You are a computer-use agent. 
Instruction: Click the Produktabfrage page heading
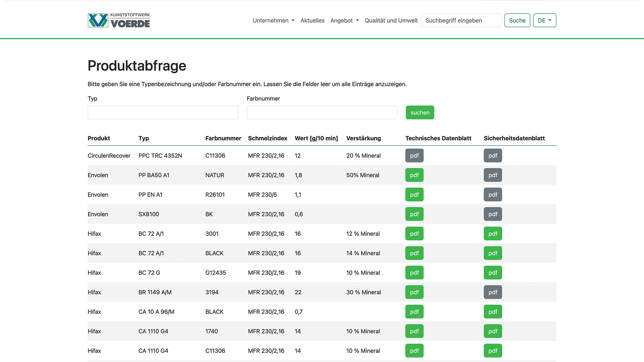tap(137, 66)
